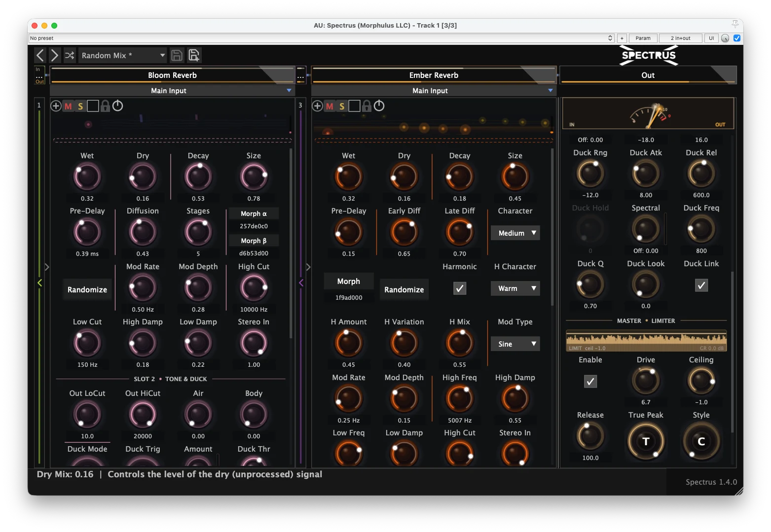
Task: Select the Bloom Reverb module header
Action: [172, 75]
